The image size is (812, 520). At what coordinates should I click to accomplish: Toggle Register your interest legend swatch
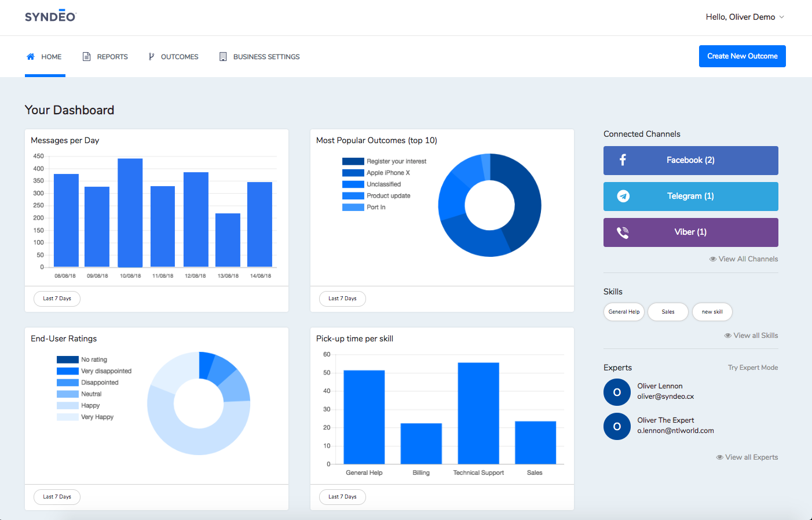coord(353,162)
